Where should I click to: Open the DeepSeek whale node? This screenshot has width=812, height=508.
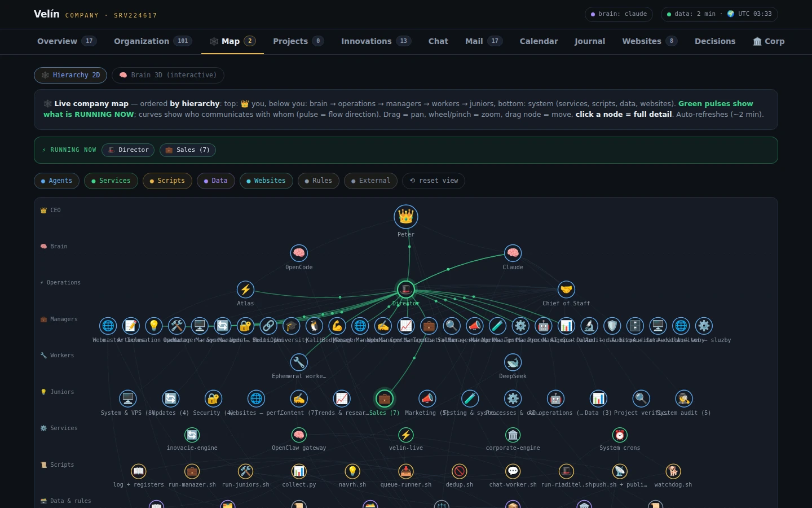513,362
